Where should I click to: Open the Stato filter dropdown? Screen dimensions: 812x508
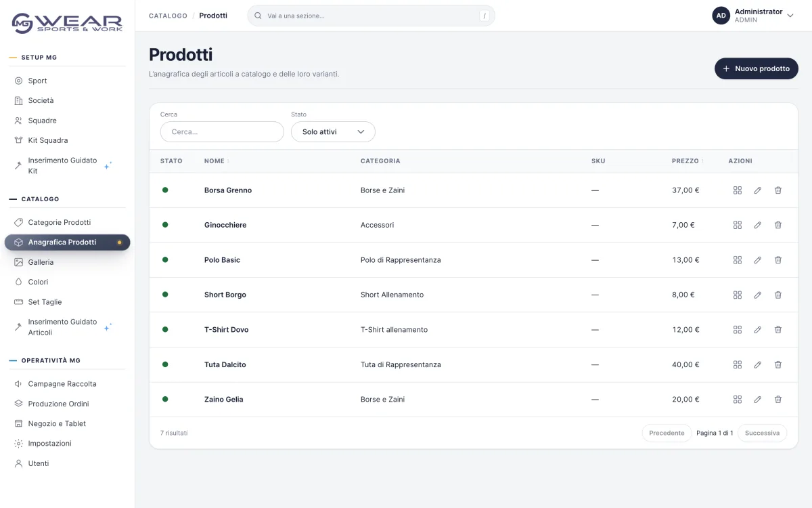pos(333,132)
